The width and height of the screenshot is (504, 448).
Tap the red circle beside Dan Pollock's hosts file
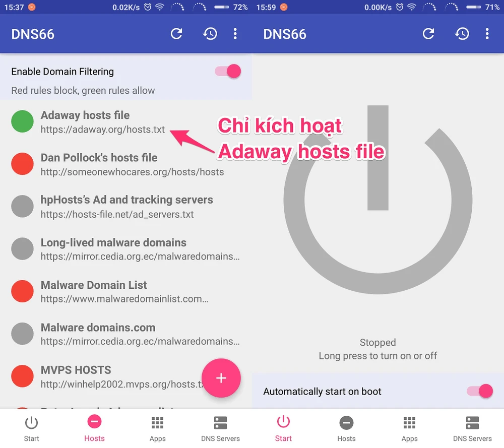coord(22,164)
